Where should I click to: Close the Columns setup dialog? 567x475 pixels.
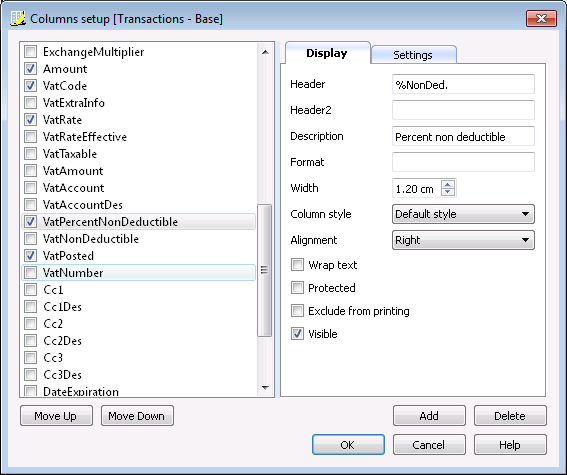click(541, 18)
